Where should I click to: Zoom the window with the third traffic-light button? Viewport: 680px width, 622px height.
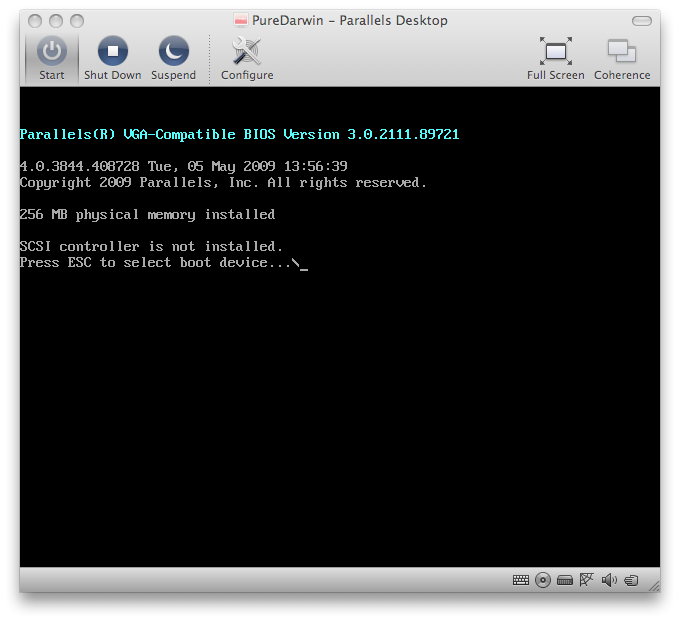77,21
